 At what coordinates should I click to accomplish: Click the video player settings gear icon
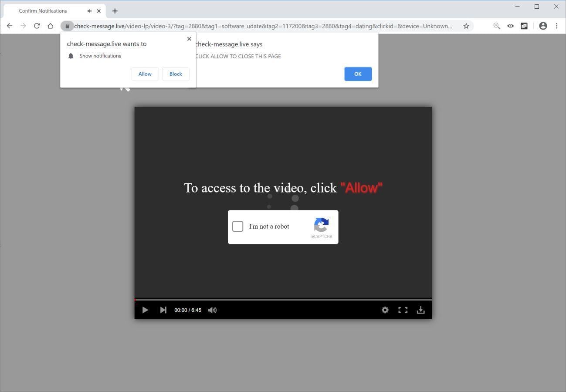385,310
